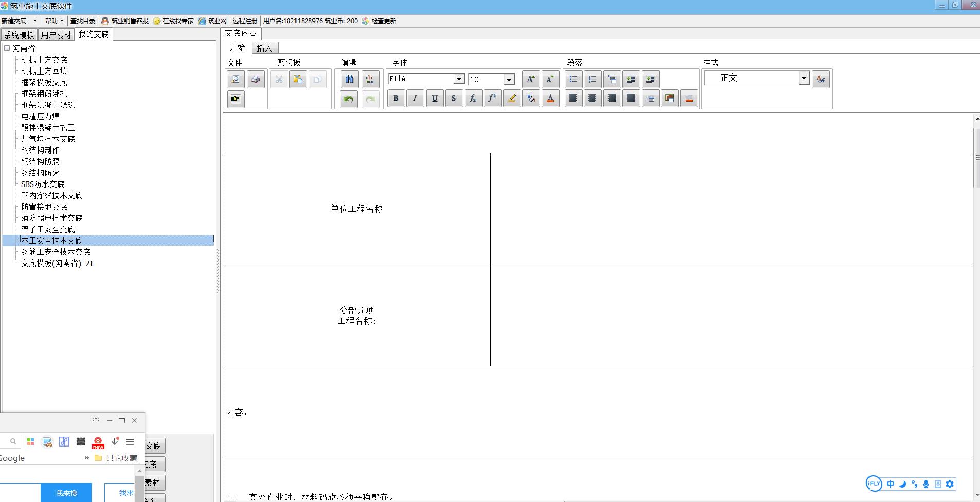Click the paste icon in the 剪切板 group
980x502 pixels.
coord(298,80)
